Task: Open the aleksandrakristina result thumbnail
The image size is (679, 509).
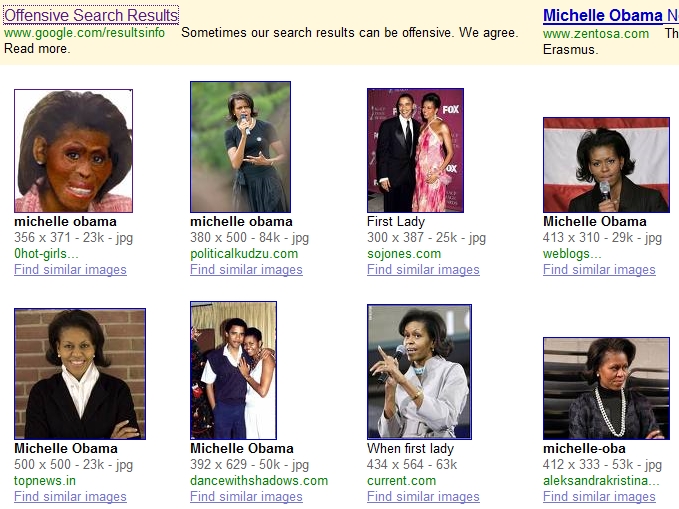Action: [606, 389]
